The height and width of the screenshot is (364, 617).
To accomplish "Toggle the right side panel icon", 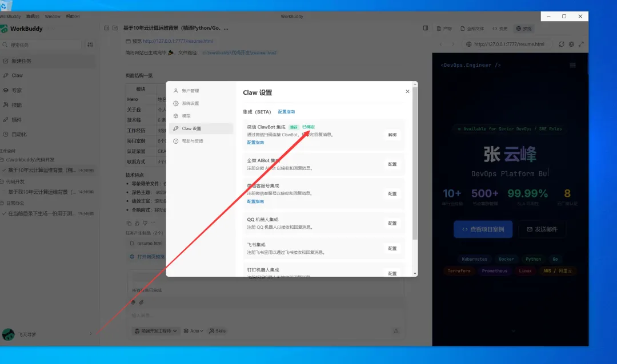I will point(426,29).
